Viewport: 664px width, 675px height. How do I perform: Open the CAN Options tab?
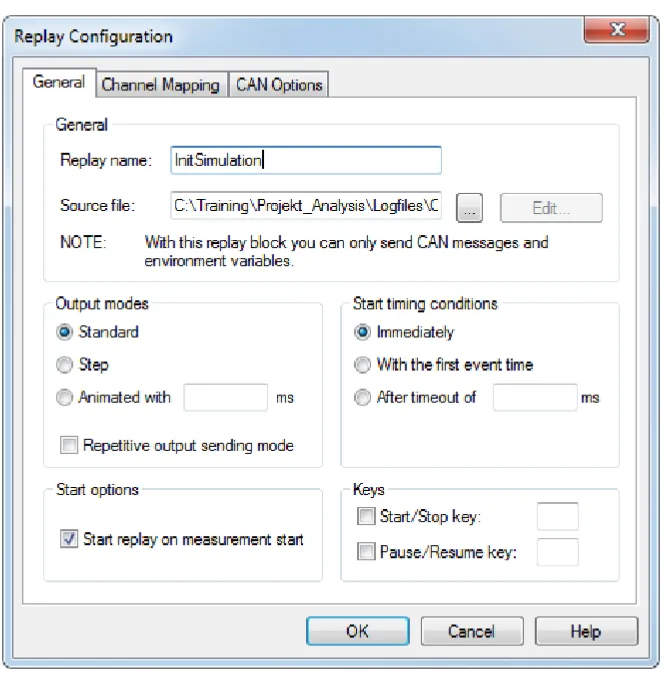pyautogui.click(x=279, y=85)
